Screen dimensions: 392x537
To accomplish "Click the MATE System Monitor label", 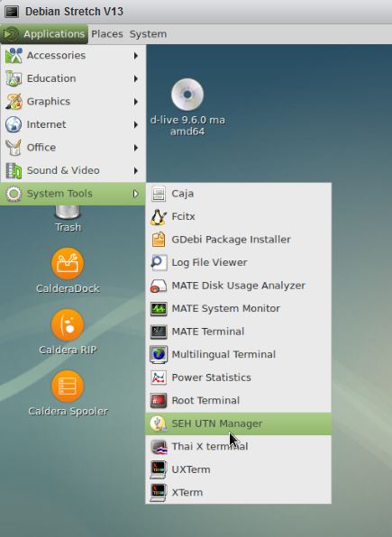I will (226, 308).
